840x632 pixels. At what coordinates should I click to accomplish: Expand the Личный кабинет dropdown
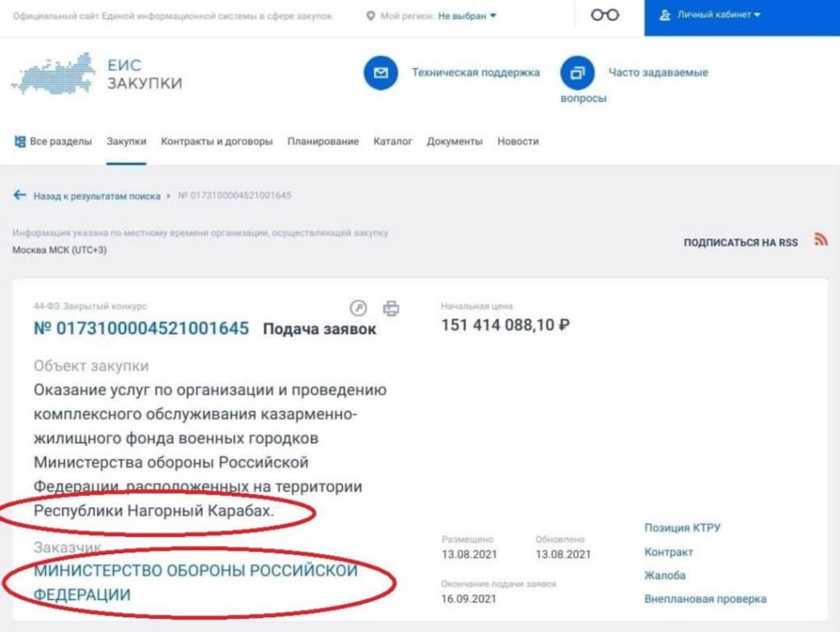tap(711, 16)
